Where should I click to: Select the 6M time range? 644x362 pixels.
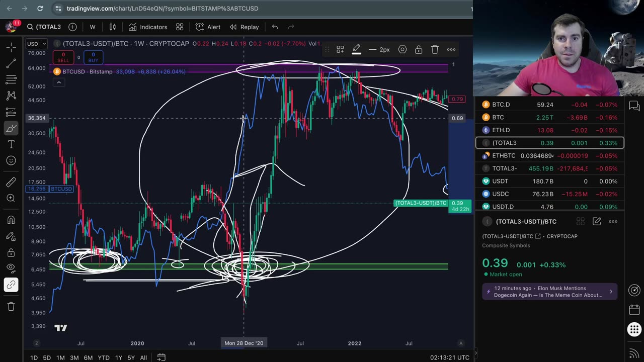pos(88,357)
